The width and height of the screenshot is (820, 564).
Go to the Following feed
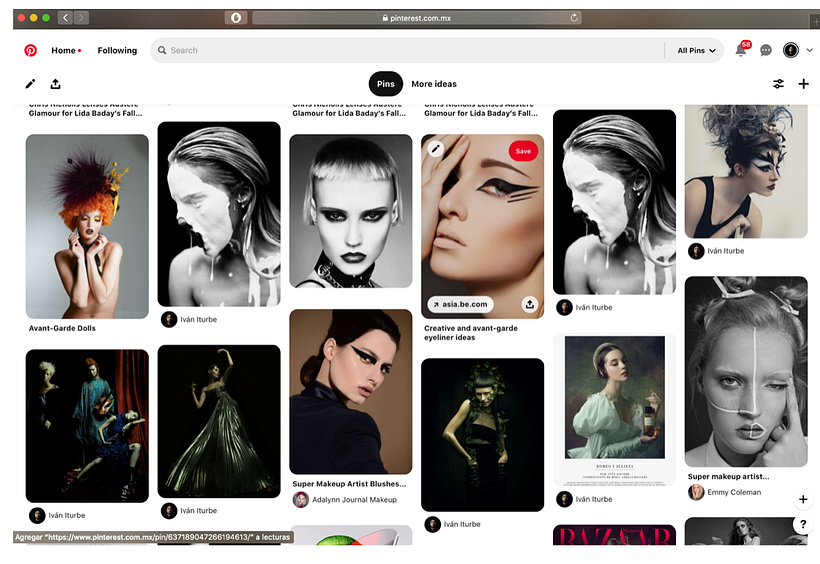coord(117,50)
